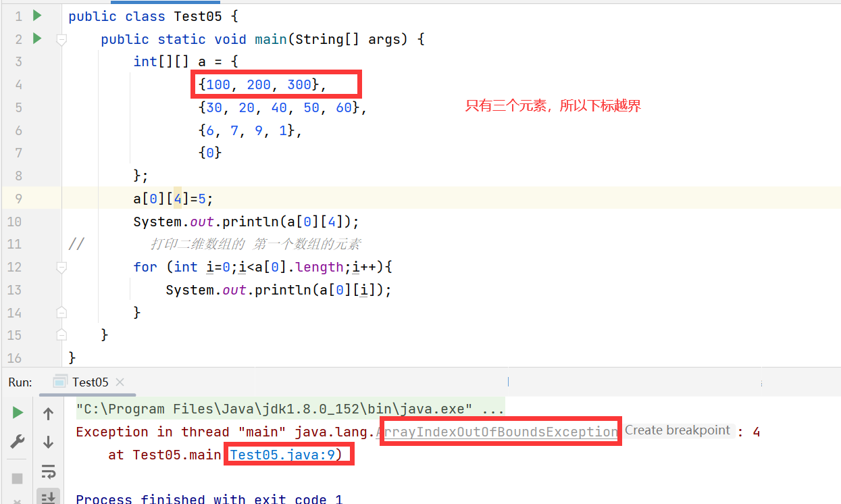
Task: Click fold end marker on line 14
Action: (61, 312)
